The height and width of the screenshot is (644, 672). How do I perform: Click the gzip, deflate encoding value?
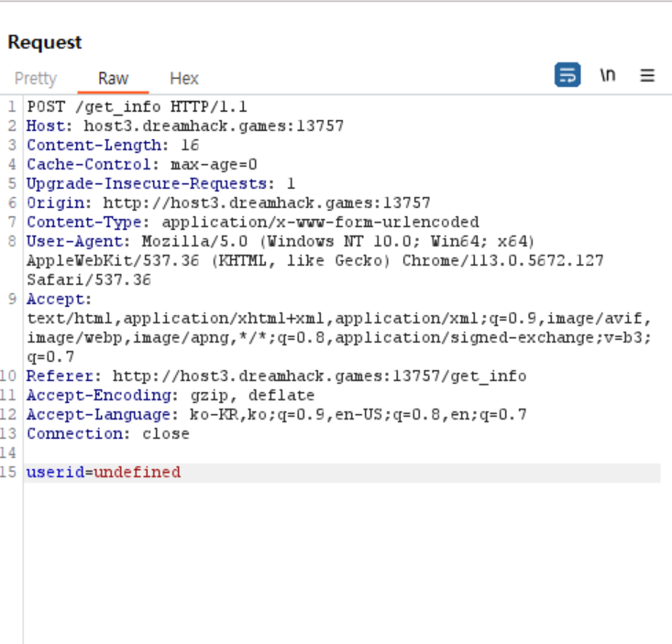tap(252, 395)
